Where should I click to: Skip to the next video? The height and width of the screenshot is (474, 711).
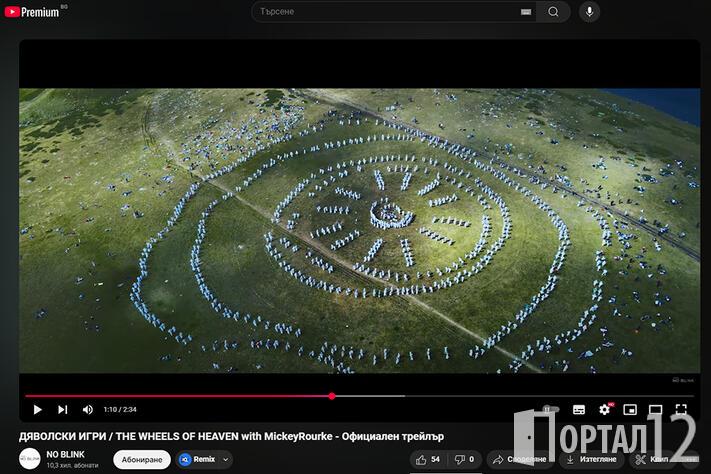pos(63,410)
